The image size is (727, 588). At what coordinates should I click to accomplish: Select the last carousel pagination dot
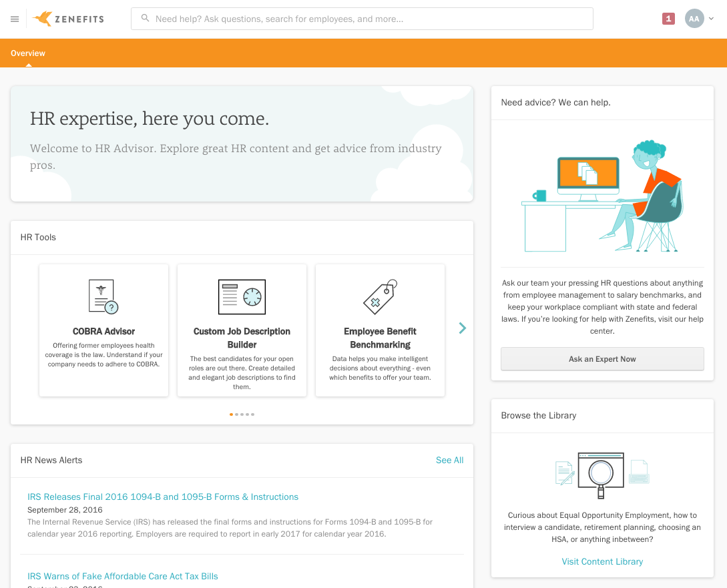coord(252,414)
